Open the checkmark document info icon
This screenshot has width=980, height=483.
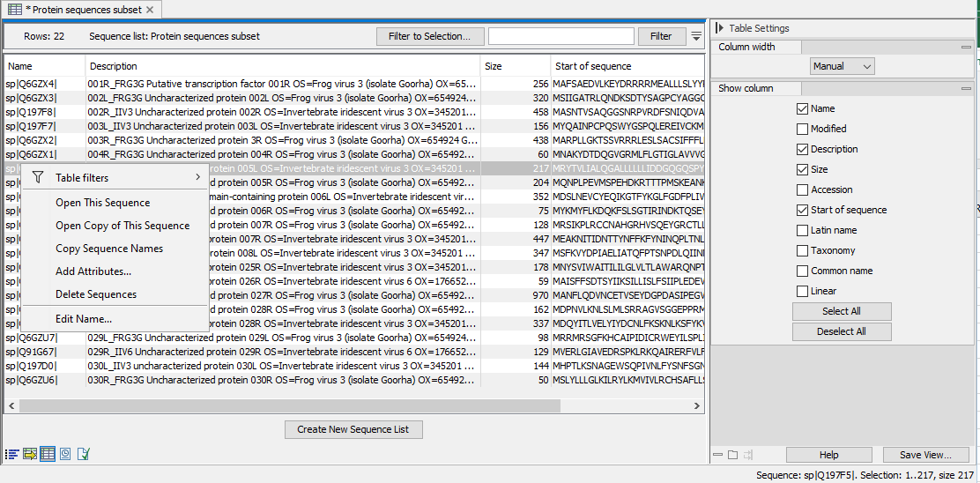coord(84,454)
